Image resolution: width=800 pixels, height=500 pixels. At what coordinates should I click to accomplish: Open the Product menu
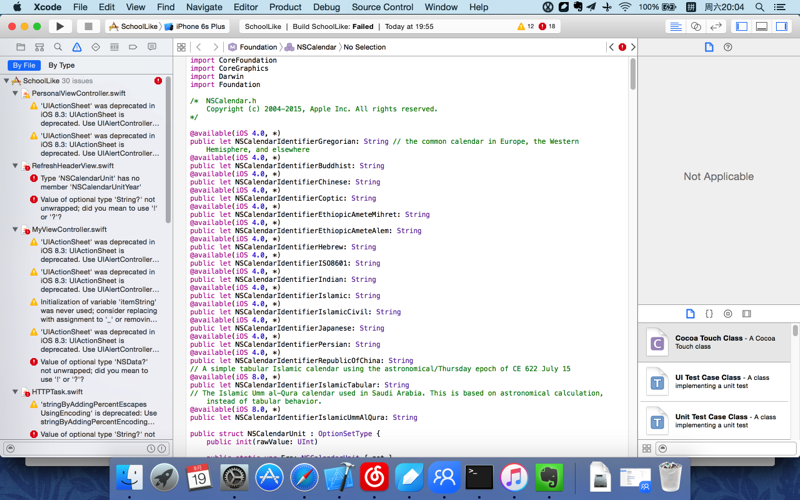tap(285, 7)
